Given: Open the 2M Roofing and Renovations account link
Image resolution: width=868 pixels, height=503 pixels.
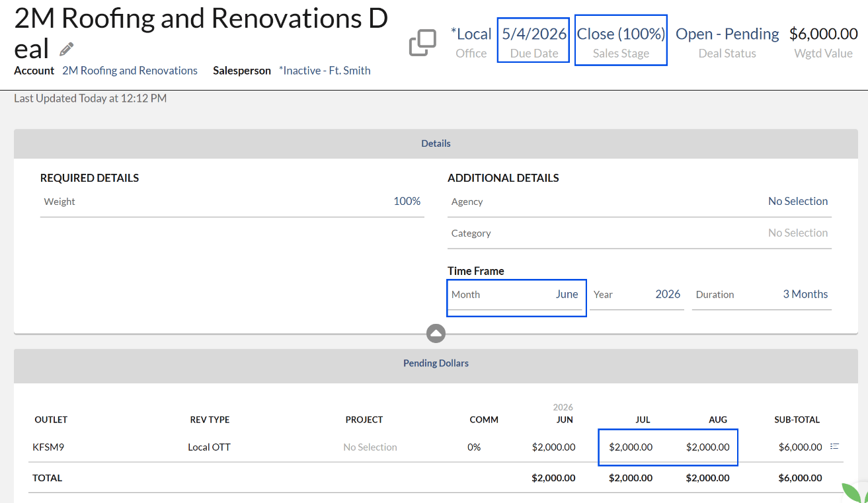Looking at the screenshot, I should pyautogui.click(x=130, y=71).
